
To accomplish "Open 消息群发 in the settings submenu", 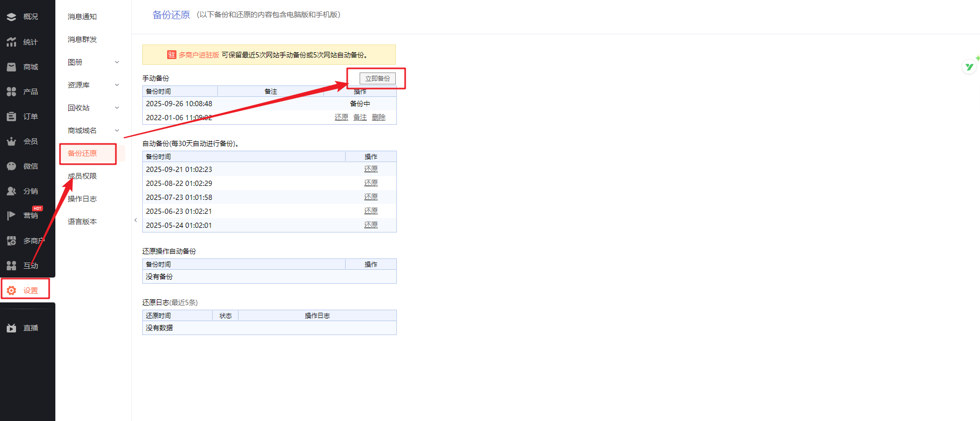I will pos(82,39).
